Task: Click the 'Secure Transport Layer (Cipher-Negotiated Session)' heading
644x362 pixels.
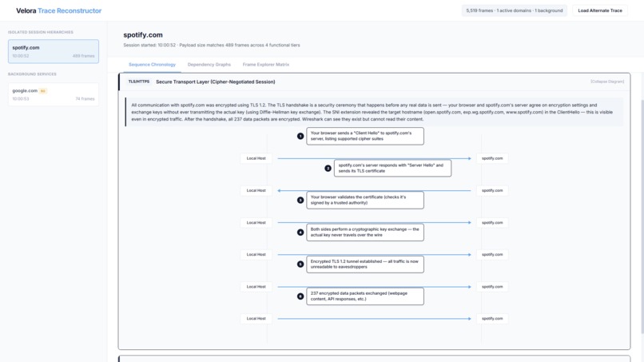Action: point(216,82)
